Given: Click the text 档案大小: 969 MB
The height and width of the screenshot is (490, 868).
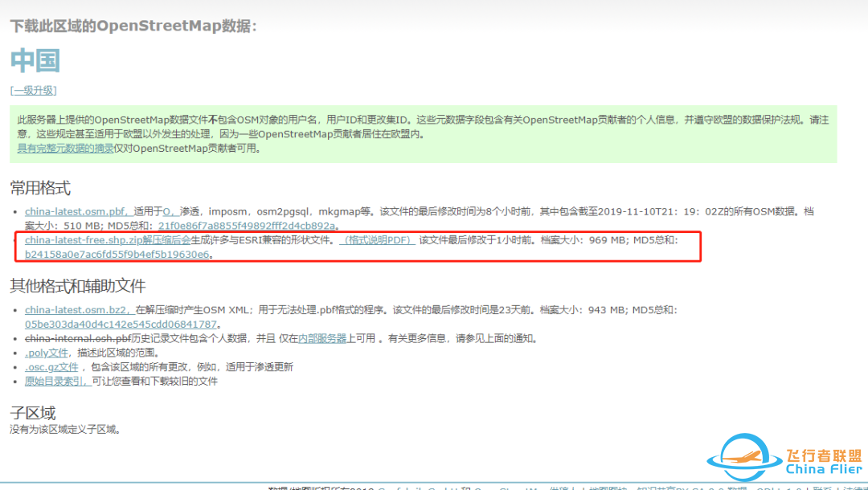Looking at the screenshot, I should tap(583, 240).
